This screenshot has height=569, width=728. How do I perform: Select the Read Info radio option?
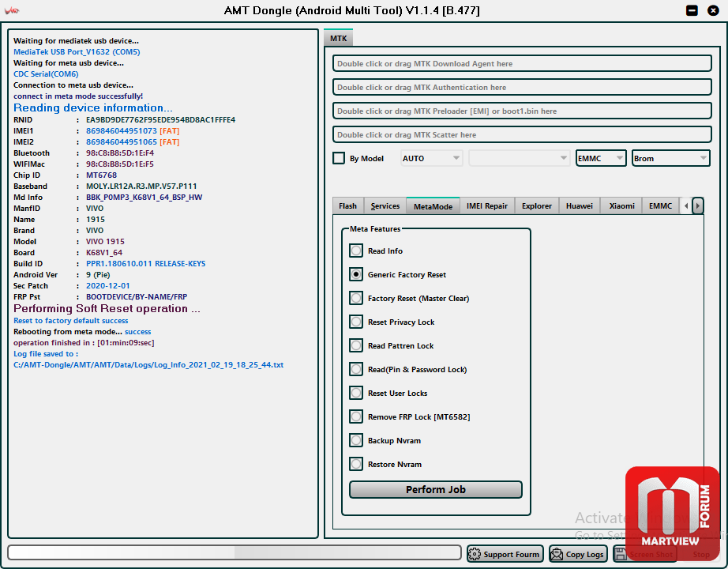pos(356,251)
